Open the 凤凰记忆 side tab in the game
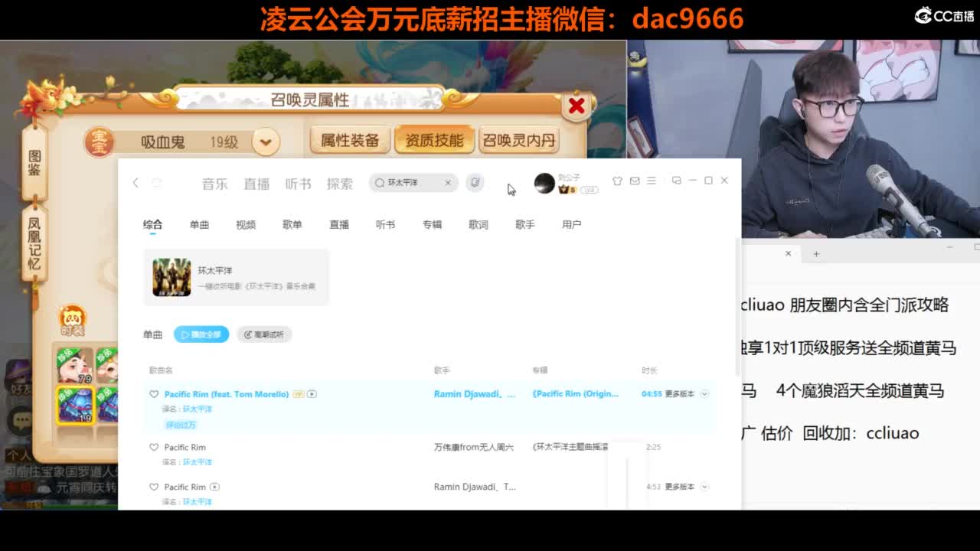This screenshot has height=551, width=980. tap(34, 243)
